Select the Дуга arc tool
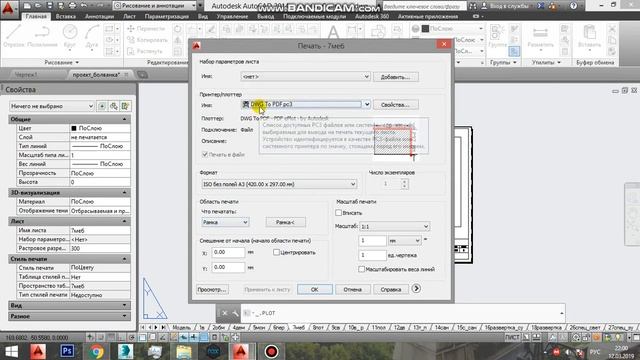Viewport: 640px width, 360px height. pos(92,36)
